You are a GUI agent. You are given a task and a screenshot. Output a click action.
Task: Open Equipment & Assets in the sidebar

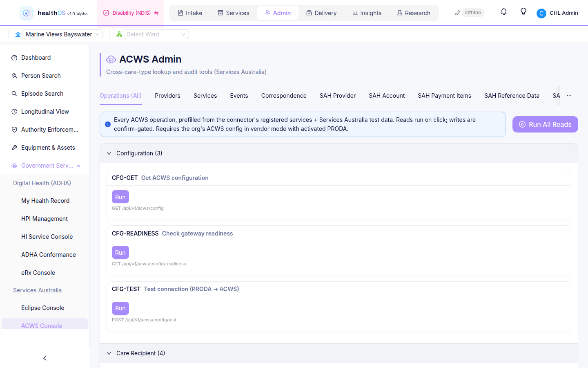tap(45, 148)
